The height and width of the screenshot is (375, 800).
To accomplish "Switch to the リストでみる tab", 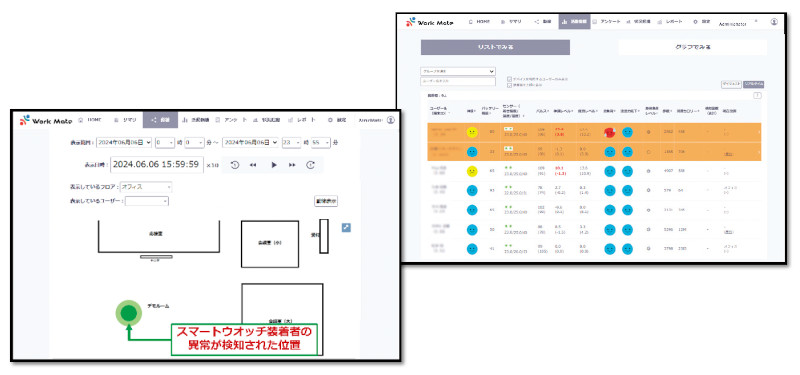I will [495, 47].
